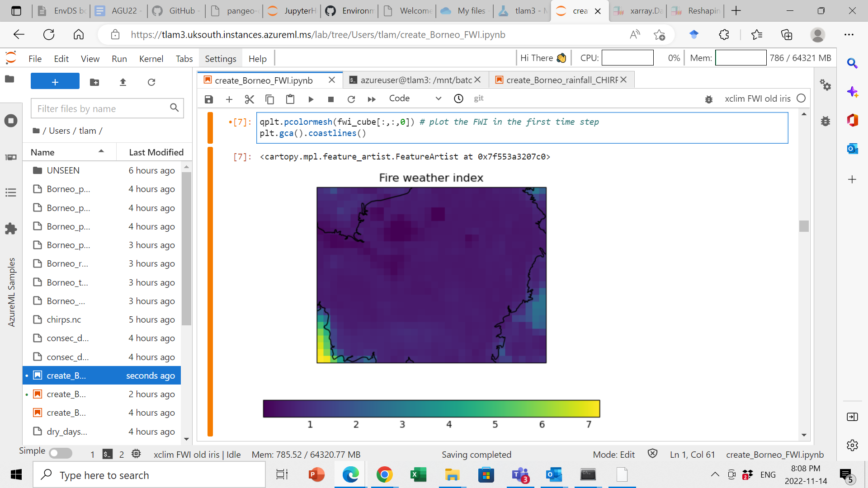The height and width of the screenshot is (488, 868).
Task: Switch to the create_Borneo_rainfall_CHIRPS tab
Action: coord(561,80)
